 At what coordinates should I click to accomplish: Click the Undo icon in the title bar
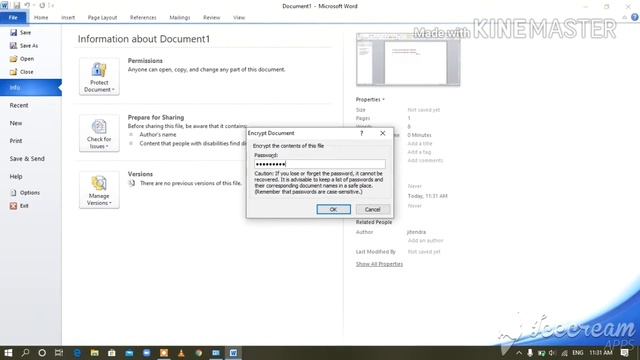click(27, 5)
